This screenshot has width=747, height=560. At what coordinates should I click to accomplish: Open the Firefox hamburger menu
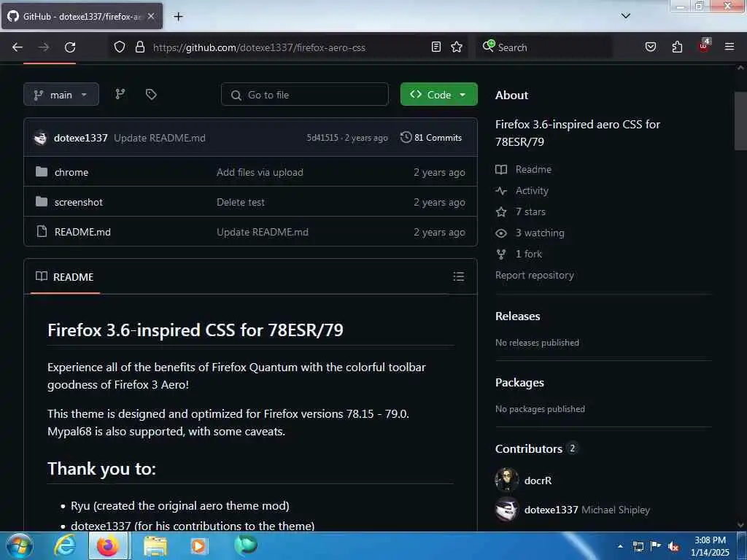pyautogui.click(x=729, y=47)
